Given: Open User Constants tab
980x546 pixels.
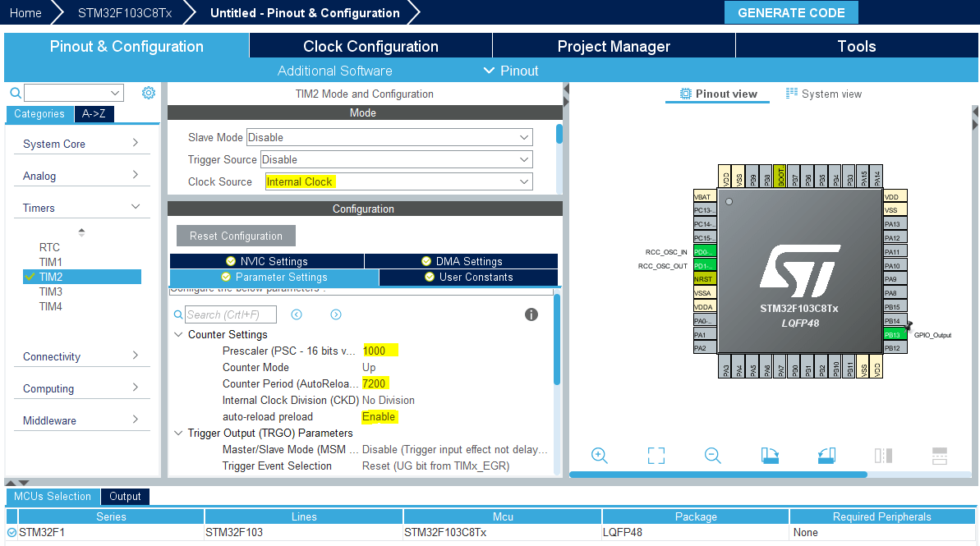Looking at the screenshot, I should coord(468,278).
